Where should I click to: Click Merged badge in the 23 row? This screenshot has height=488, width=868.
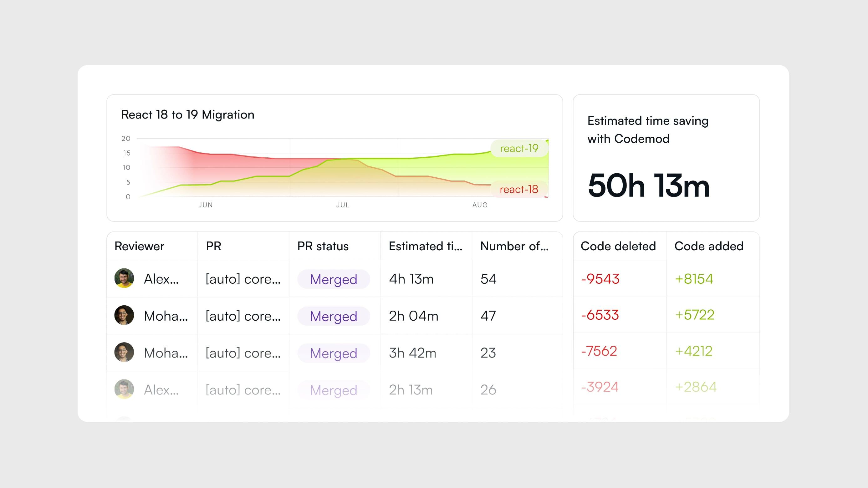pyautogui.click(x=334, y=353)
